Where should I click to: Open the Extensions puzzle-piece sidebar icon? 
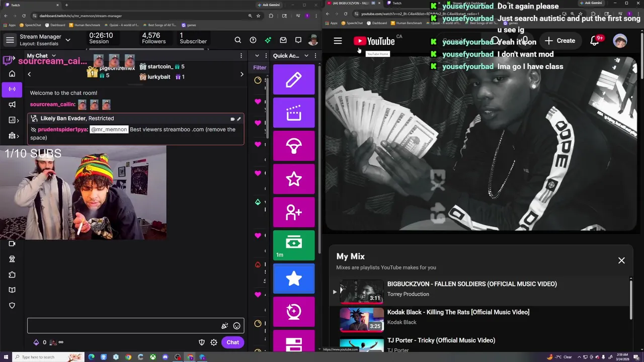click(x=12, y=275)
